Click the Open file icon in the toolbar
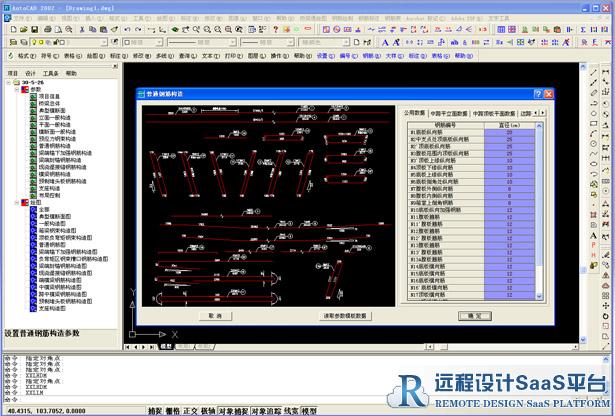 [21, 30]
